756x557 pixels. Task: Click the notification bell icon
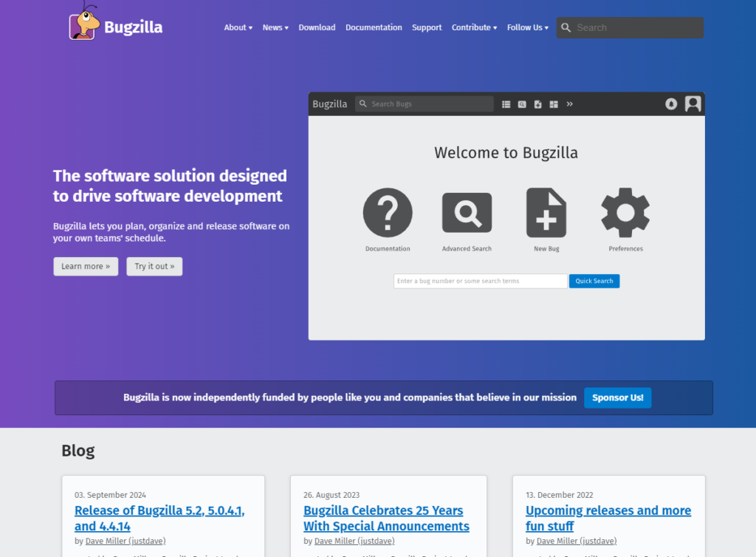click(671, 104)
